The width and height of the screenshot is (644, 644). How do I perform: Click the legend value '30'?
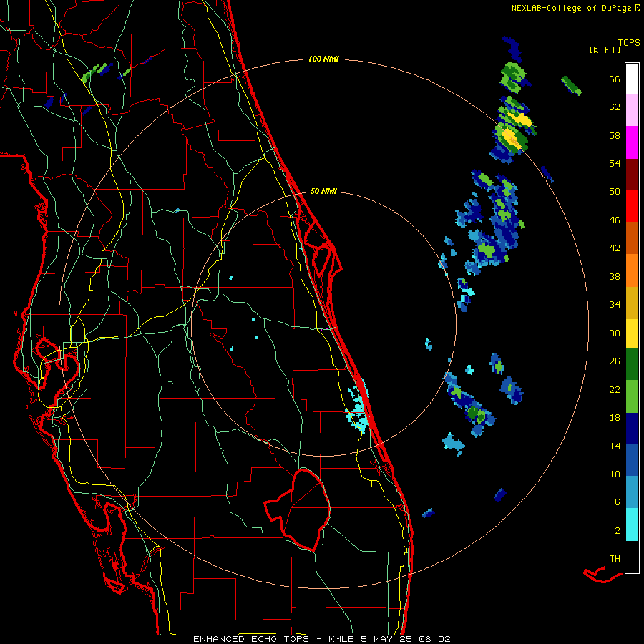point(615,333)
